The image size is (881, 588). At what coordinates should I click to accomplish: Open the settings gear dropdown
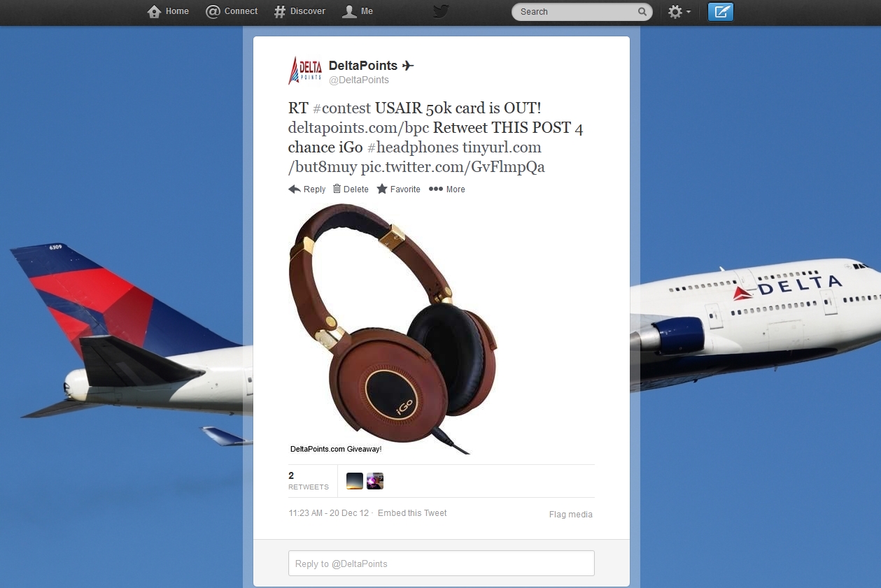[x=679, y=12]
